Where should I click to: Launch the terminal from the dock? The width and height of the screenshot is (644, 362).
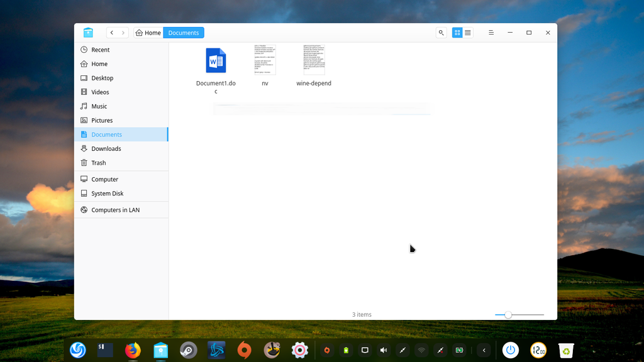tap(105, 350)
